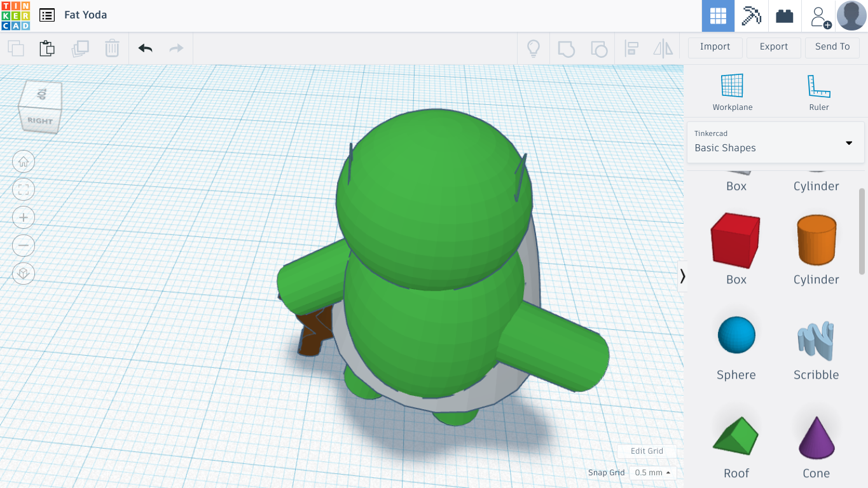Screen dimensions: 868x488
Task: Open the Snap Grid 0.5 mm dropdown
Action: tap(652, 473)
